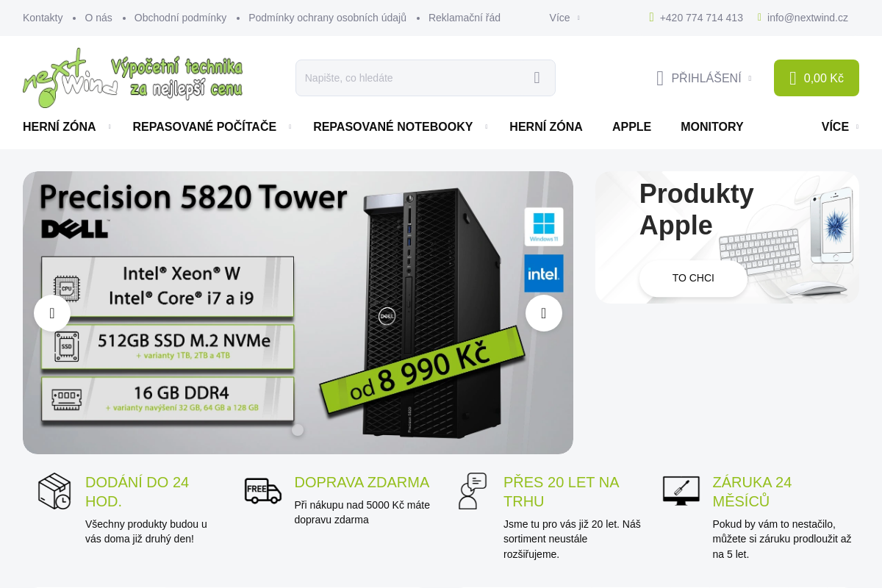
Task: Click the PŘIHLÁŠENÍ user icon
Action: [660, 78]
